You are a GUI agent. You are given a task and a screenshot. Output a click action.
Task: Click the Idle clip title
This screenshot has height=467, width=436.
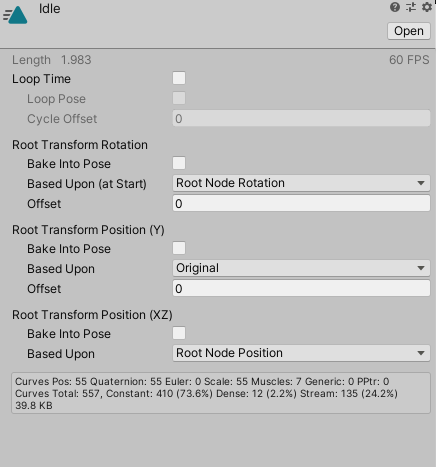coord(50,9)
